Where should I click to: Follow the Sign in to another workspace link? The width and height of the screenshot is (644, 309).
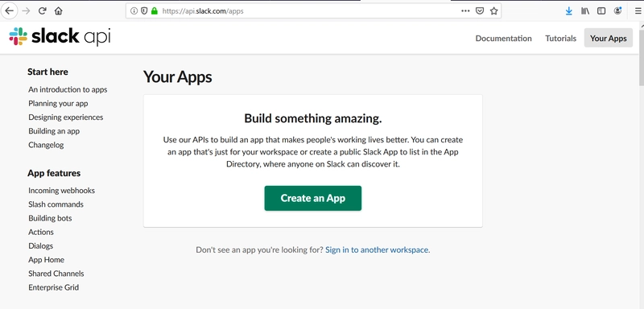coord(377,249)
